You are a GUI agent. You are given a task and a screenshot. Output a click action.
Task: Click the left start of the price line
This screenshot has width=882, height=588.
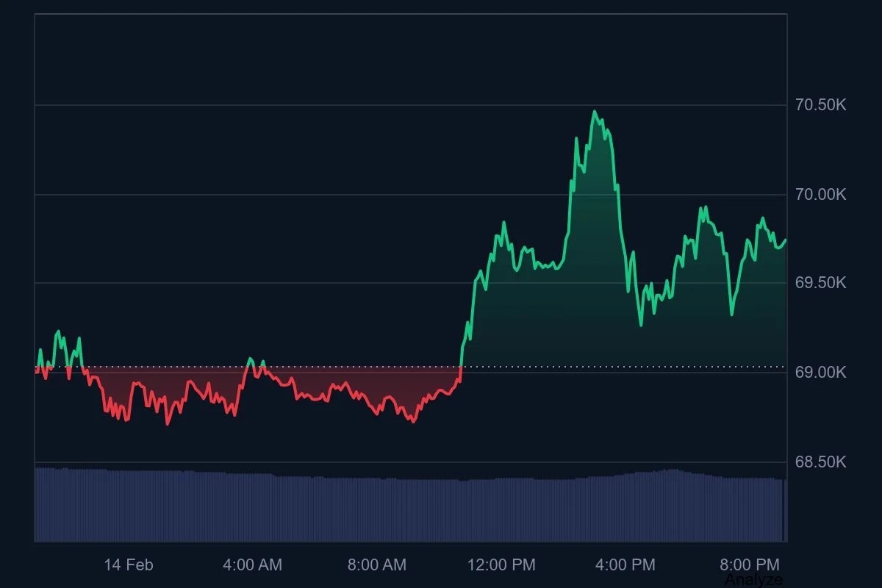click(36, 370)
